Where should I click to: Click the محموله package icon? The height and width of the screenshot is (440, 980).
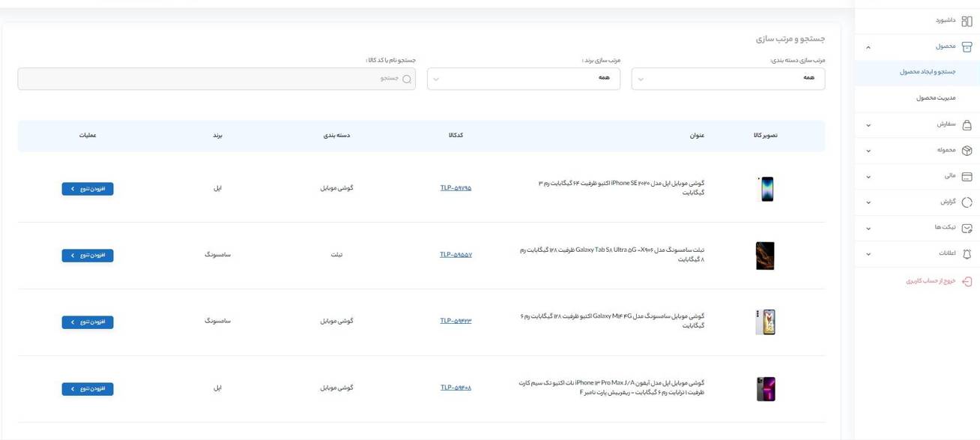click(967, 151)
